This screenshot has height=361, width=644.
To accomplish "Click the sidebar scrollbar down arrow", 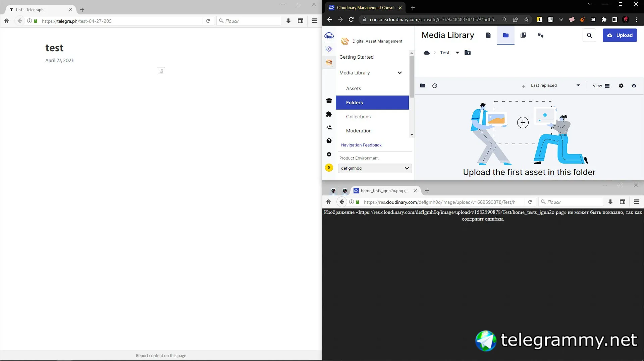I will click(x=412, y=135).
